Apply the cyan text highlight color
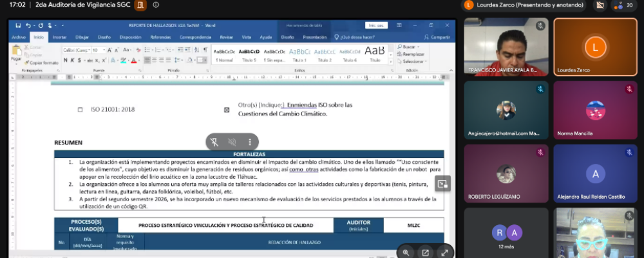This screenshot has height=258, width=644. pyautogui.click(x=123, y=61)
